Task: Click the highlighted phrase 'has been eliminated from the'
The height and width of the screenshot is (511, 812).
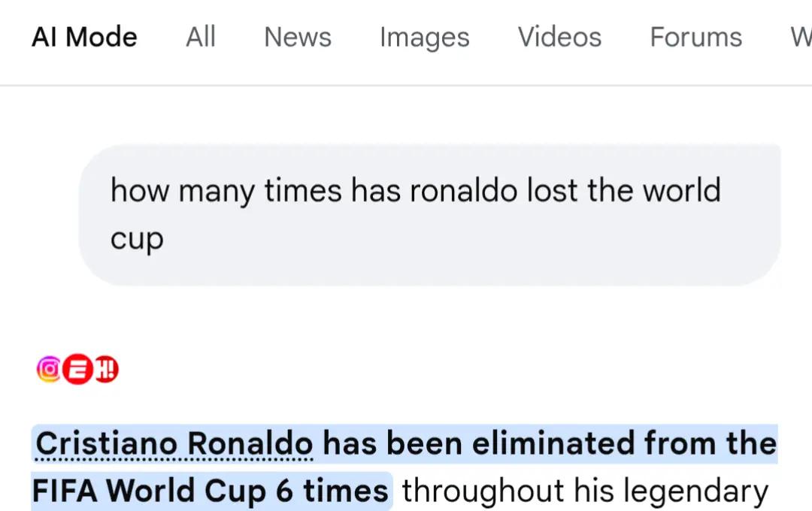Action: tap(550, 443)
